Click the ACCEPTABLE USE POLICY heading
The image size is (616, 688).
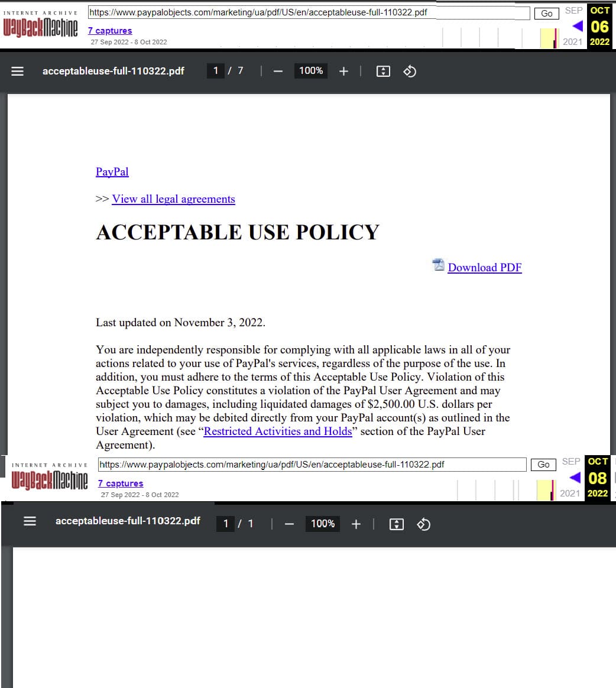(x=238, y=232)
